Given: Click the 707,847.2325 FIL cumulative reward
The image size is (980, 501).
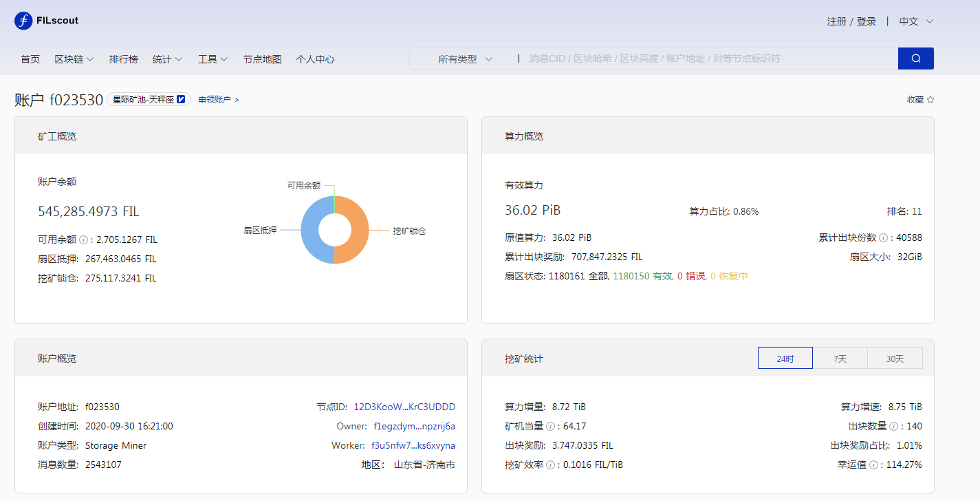Looking at the screenshot, I should (607, 257).
